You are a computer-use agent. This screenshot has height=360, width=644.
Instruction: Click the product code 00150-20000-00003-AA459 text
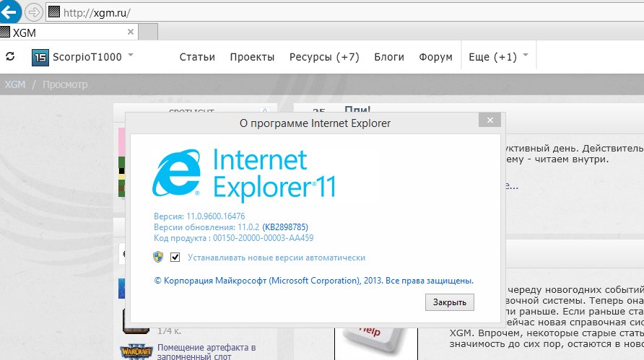click(x=263, y=238)
